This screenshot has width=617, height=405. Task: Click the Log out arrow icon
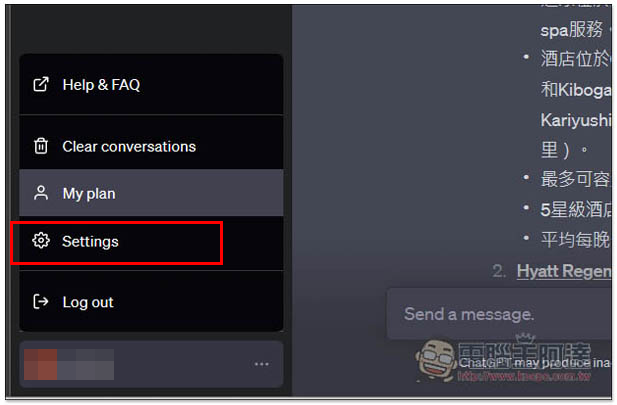click(x=41, y=302)
